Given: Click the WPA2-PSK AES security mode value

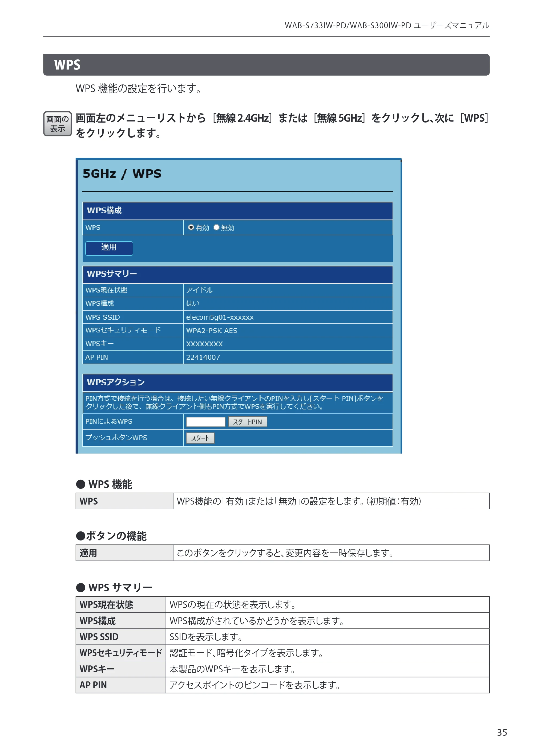Looking at the screenshot, I should 212,330.
